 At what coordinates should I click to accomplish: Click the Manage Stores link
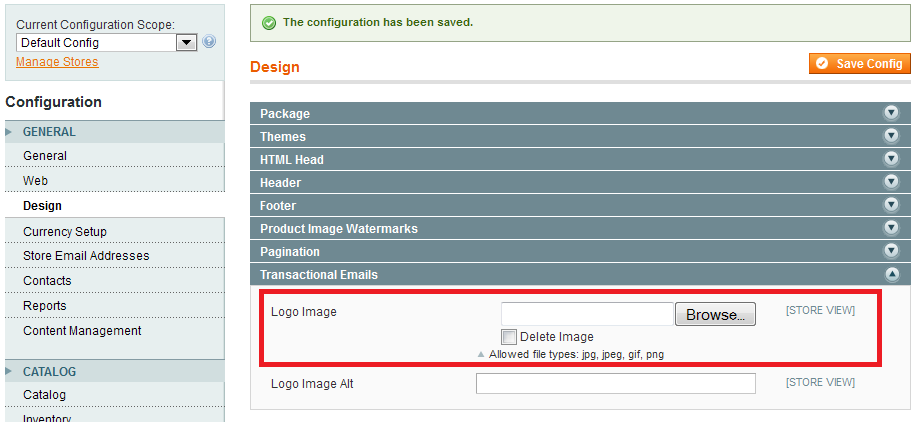click(57, 62)
